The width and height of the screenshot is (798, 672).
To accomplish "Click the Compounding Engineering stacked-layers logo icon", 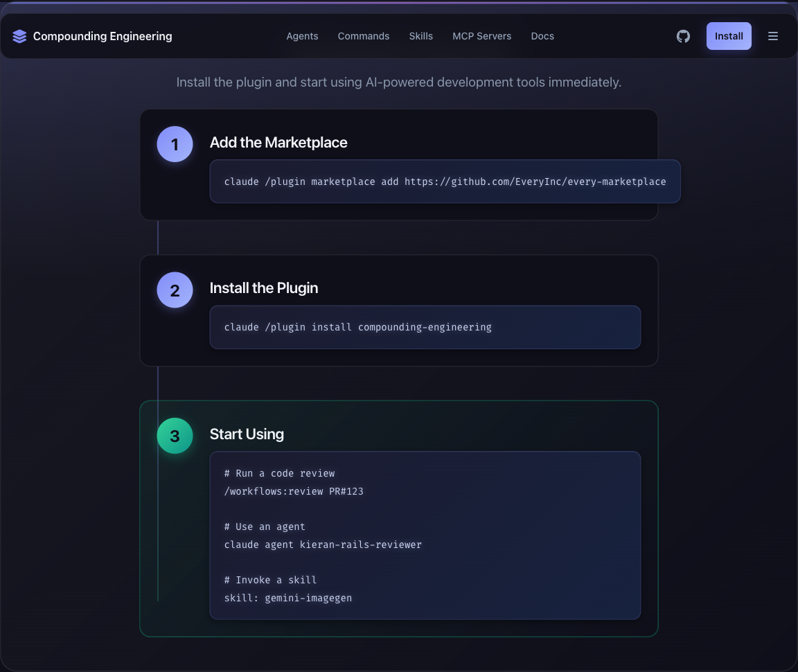I will coord(19,36).
